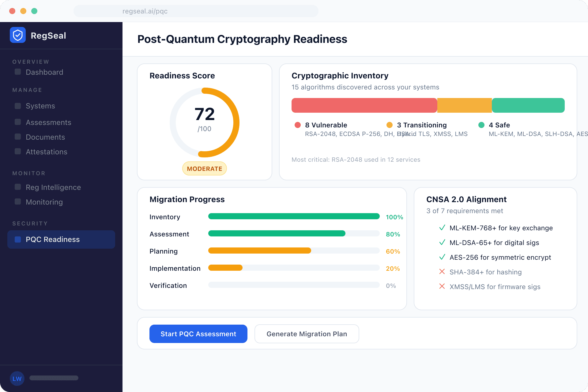Open the Monitoring sidebar icon
This screenshot has width=588, height=392.
tap(17, 202)
